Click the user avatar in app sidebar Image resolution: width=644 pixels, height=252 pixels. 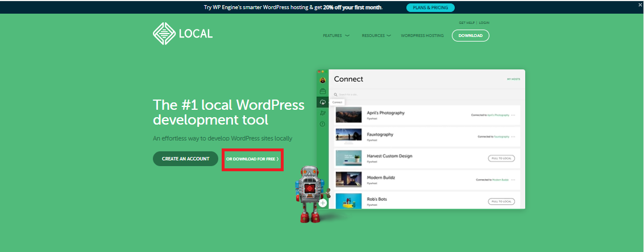322,81
